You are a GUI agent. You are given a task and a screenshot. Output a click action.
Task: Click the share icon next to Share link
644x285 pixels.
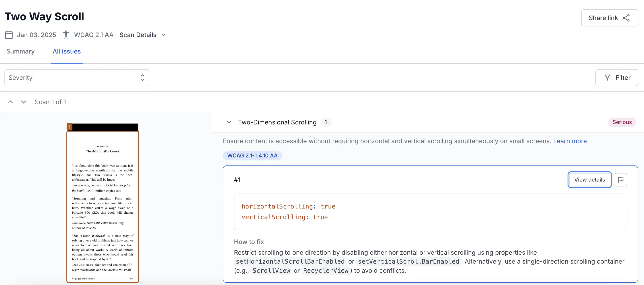pos(626,18)
